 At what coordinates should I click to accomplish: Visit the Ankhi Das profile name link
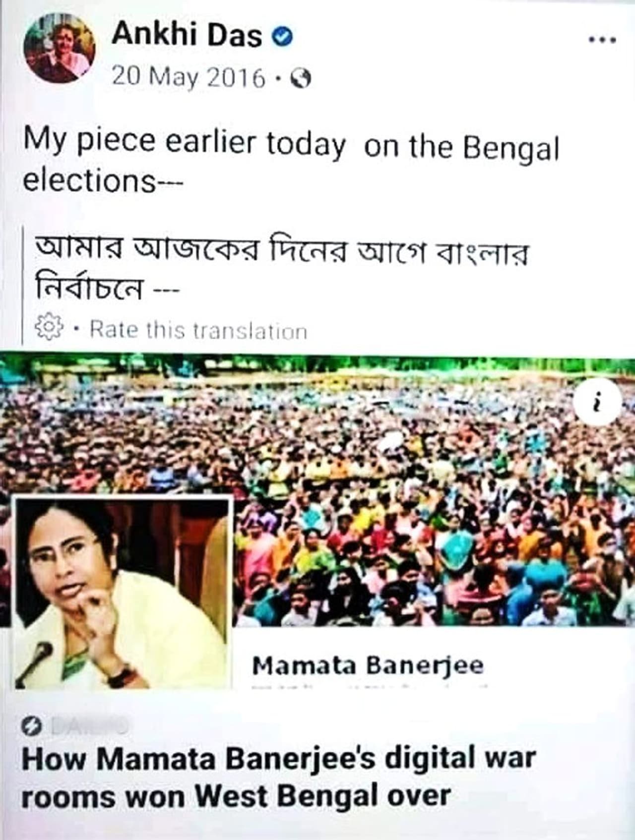click(187, 36)
